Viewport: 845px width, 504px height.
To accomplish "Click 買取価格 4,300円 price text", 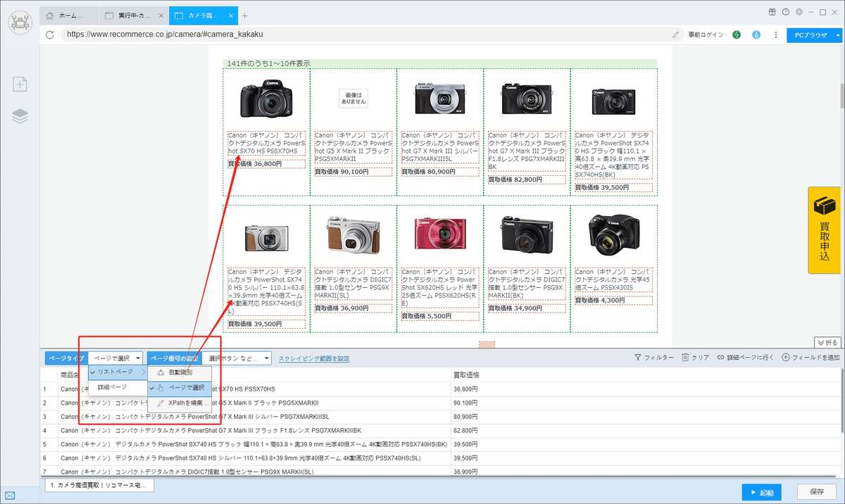I will (599, 301).
